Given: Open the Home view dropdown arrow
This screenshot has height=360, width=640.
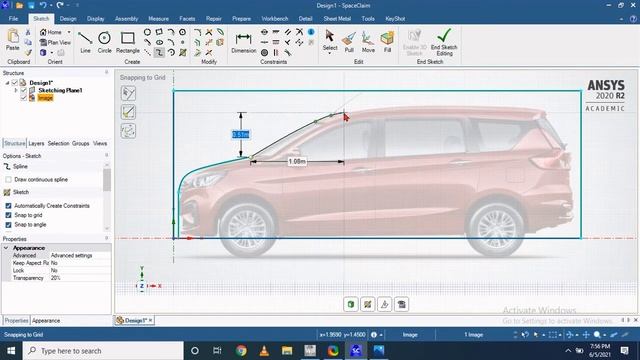Looking at the screenshot, I should 69,32.
